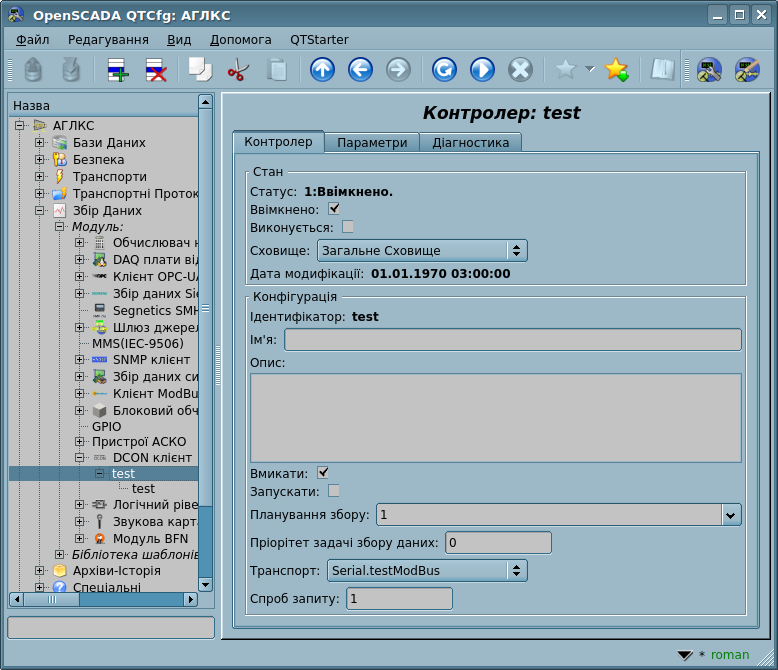778x670 pixels.
Task: Click the scissors cut icon
Action: pos(238,70)
